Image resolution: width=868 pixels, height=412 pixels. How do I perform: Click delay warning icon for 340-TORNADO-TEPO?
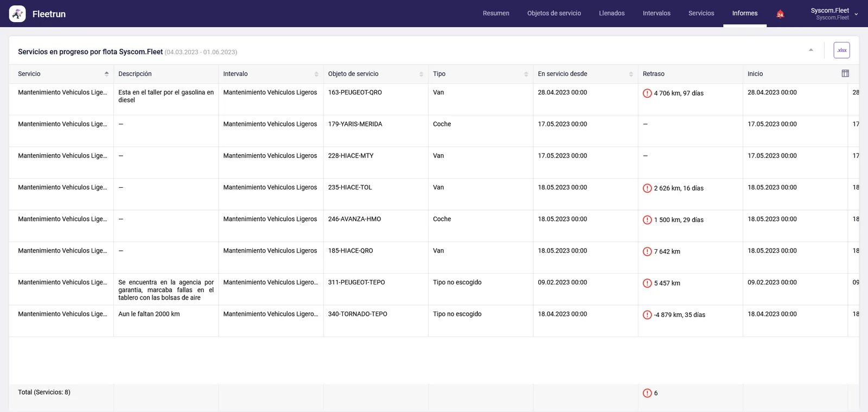[647, 315]
